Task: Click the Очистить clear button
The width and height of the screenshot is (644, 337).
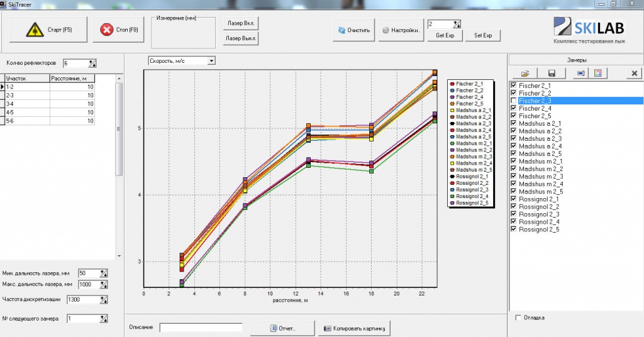Action: pyautogui.click(x=353, y=30)
